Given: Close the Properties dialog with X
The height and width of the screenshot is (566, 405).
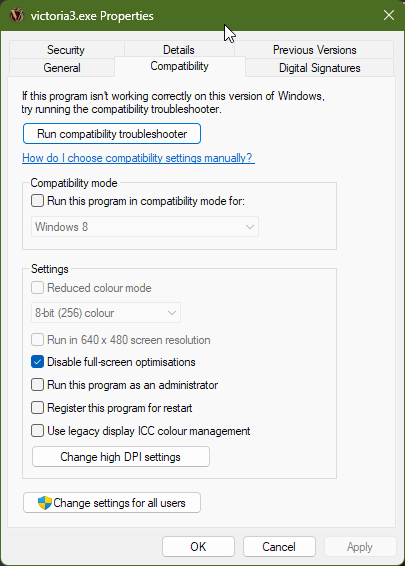Looking at the screenshot, I should (x=389, y=15).
